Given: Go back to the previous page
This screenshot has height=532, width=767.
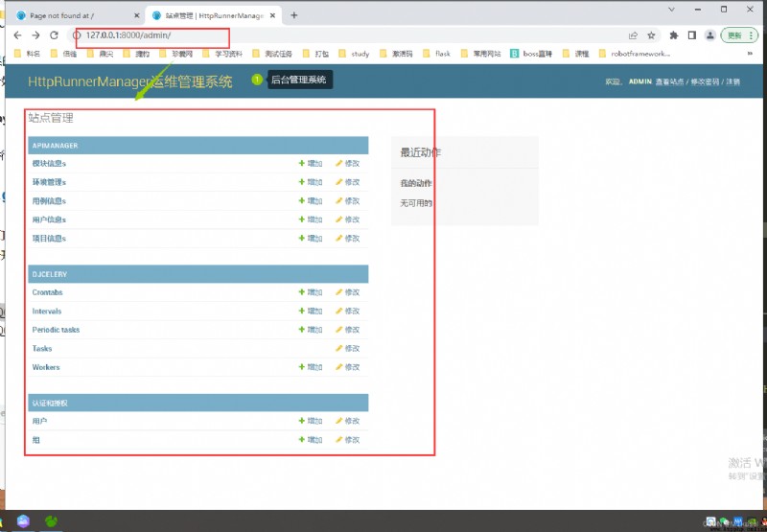Looking at the screenshot, I should tap(17, 35).
